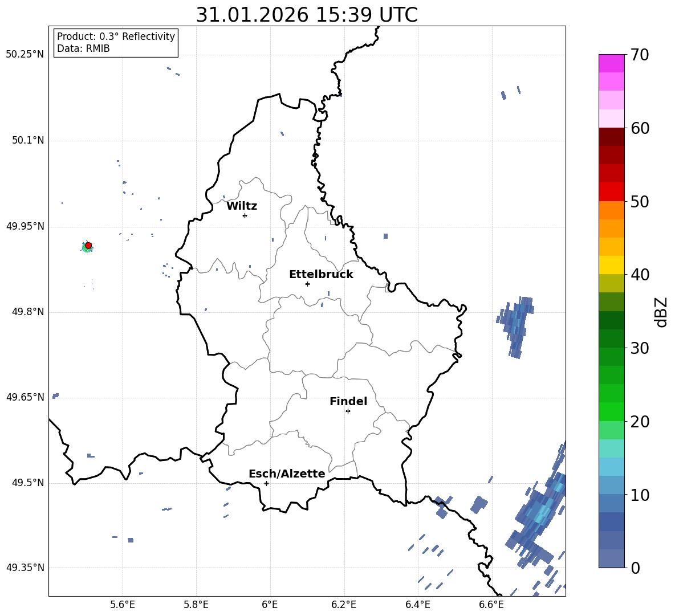Click the dBZ colorbar axis label
The image size is (675, 616).
tap(660, 312)
